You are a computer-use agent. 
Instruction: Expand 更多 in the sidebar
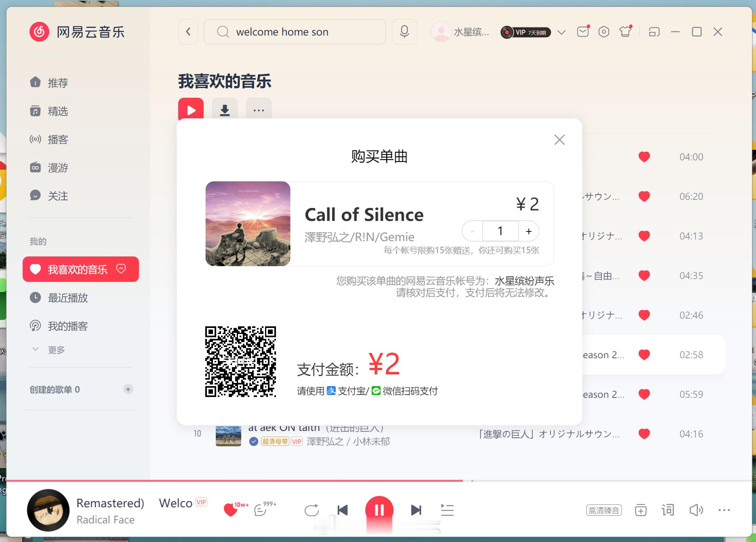(x=48, y=350)
